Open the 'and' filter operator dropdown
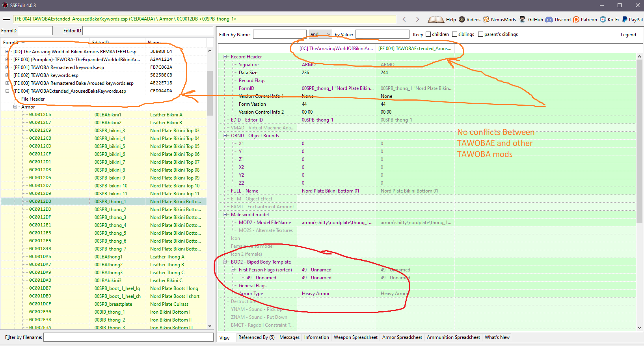 [x=320, y=34]
